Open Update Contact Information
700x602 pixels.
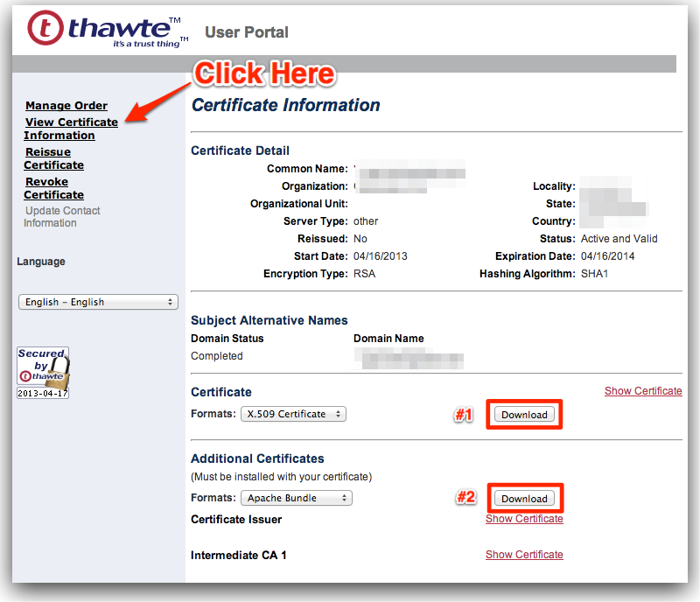tap(62, 217)
